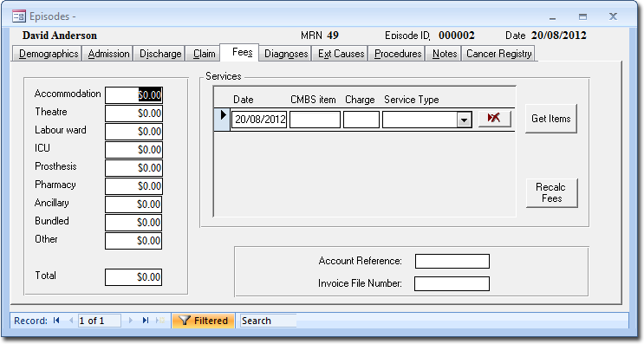Image resolution: width=644 pixels, height=344 pixels.
Task: Click the CMBS item column header
Action: coord(314,100)
